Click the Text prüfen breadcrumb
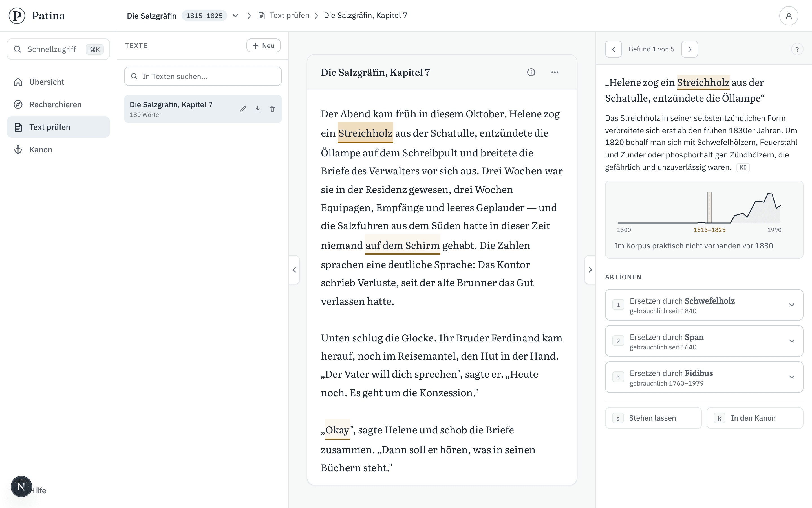The image size is (812, 508). tap(289, 16)
